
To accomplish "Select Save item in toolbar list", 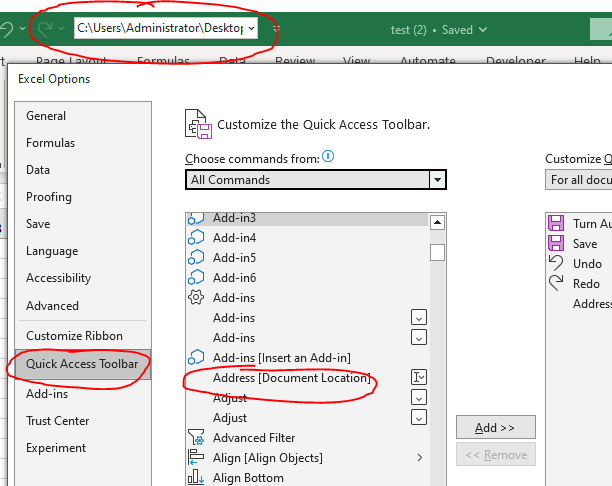I will (580, 244).
